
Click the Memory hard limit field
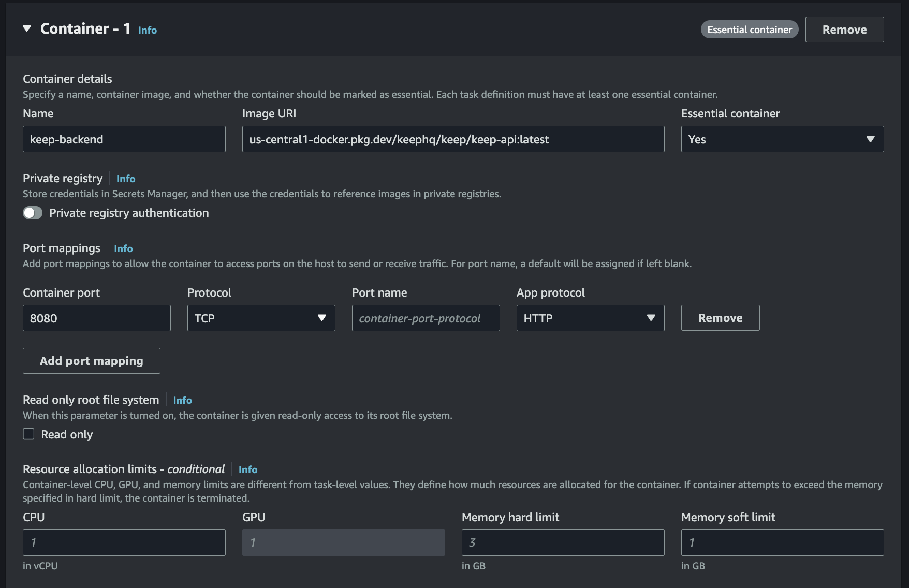tap(563, 542)
